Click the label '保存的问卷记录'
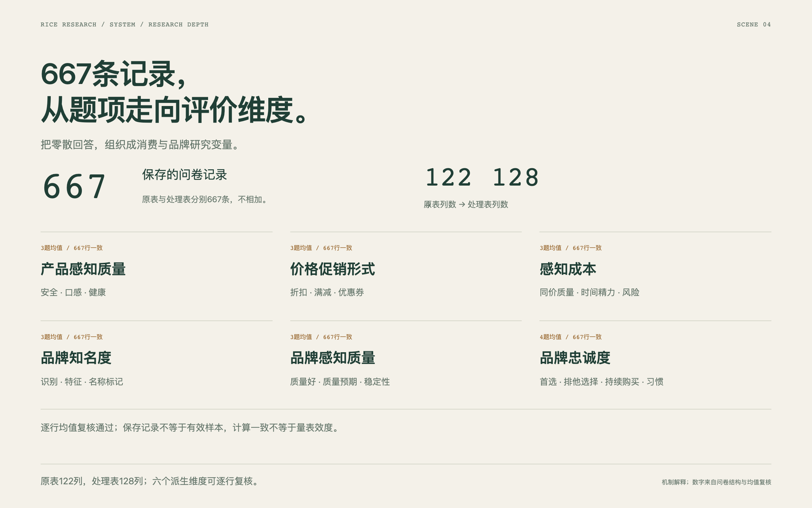Screen dimensions: 812x508 pyautogui.click(x=184, y=175)
